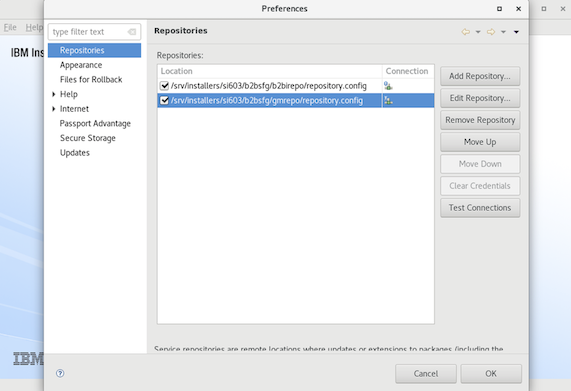This screenshot has height=391, width=571.
Task: Select the Internet preferences item
Action: (74, 109)
